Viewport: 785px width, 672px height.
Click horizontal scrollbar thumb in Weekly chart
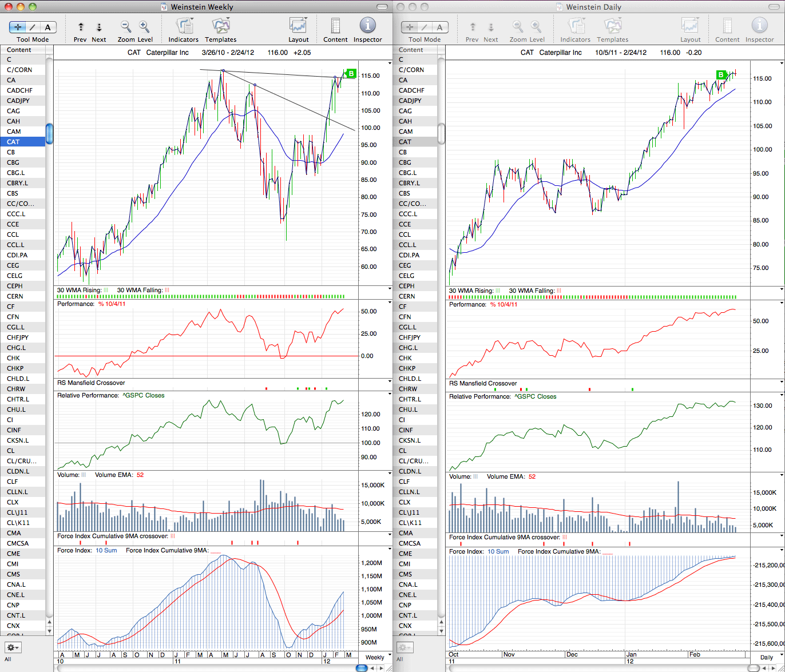(x=362, y=668)
